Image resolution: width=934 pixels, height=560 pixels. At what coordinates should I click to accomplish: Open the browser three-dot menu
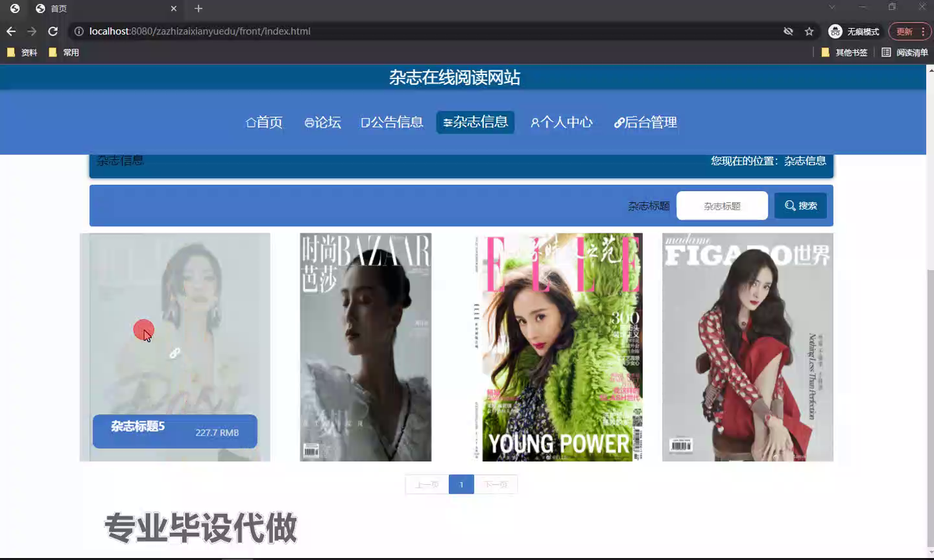[923, 31]
